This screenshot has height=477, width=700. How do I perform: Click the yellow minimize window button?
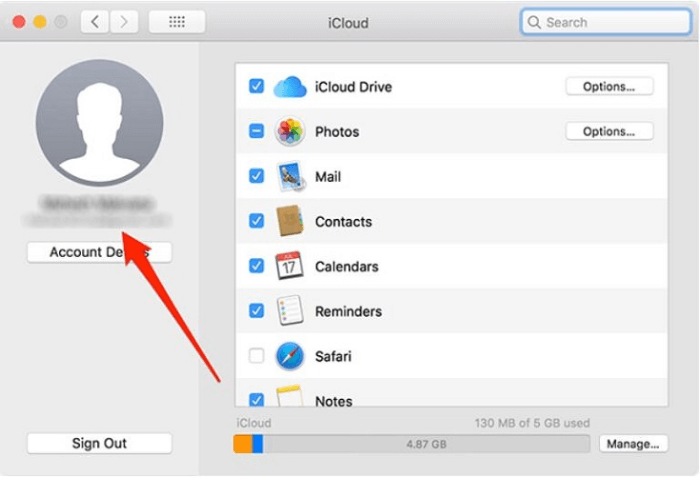[x=40, y=21]
